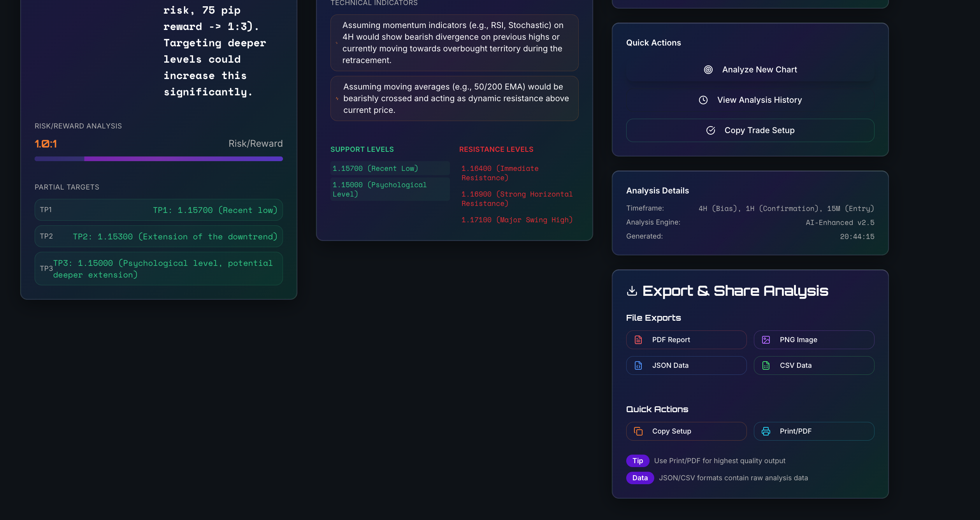Viewport: 980px width, 520px height.
Task: Export the analysis as PNG Image
Action: (814, 340)
